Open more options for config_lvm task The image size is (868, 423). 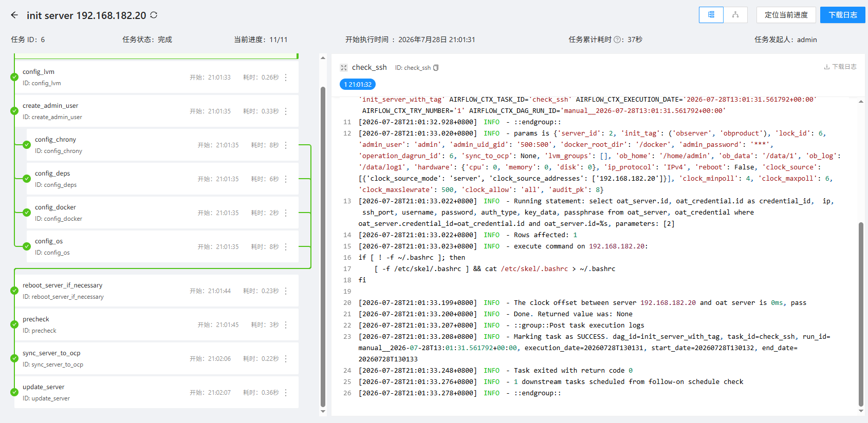286,78
